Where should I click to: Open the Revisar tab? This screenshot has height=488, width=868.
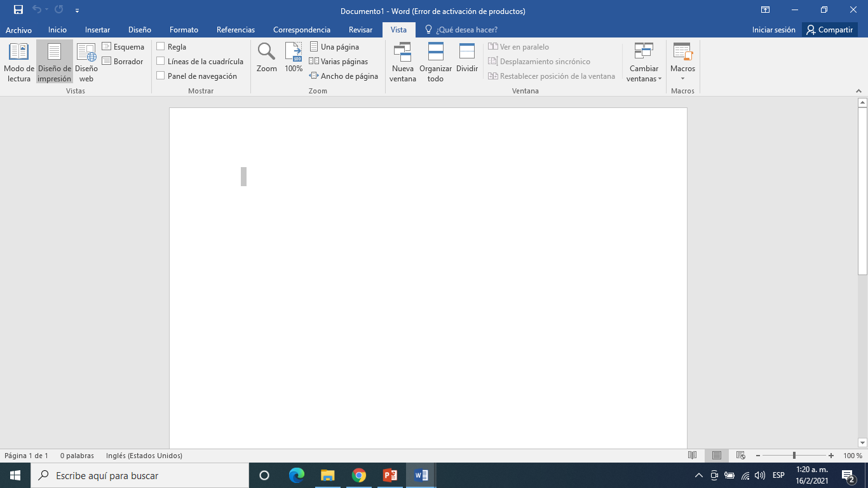pos(360,30)
